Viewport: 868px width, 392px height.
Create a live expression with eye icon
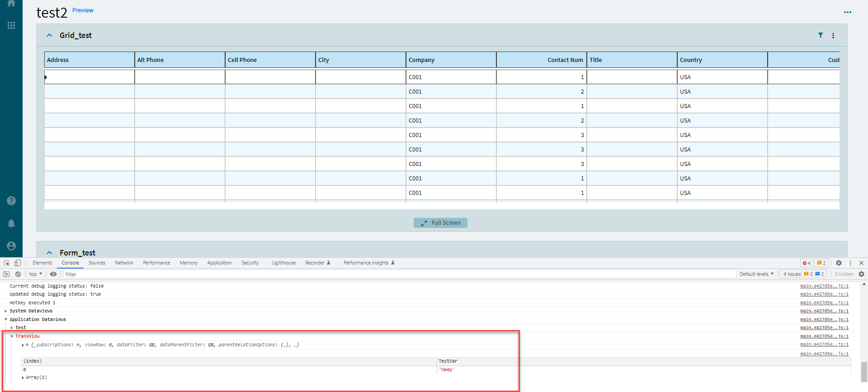(53, 274)
